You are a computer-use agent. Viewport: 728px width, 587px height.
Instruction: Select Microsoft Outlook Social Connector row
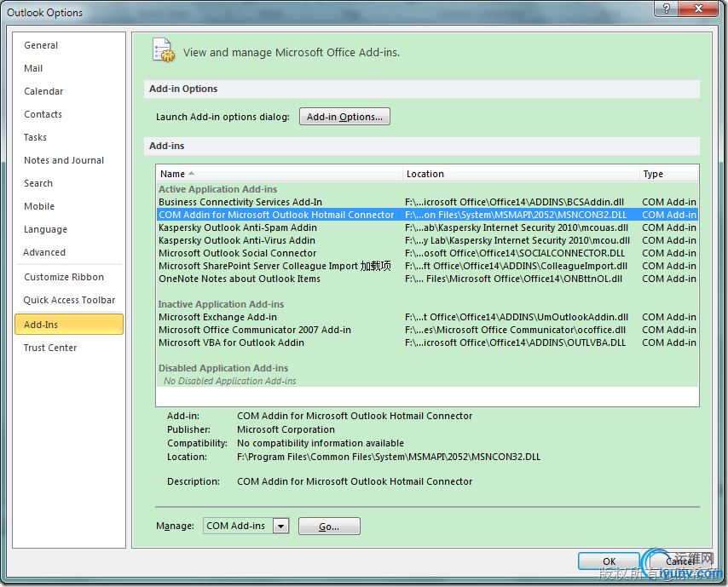tap(427, 253)
